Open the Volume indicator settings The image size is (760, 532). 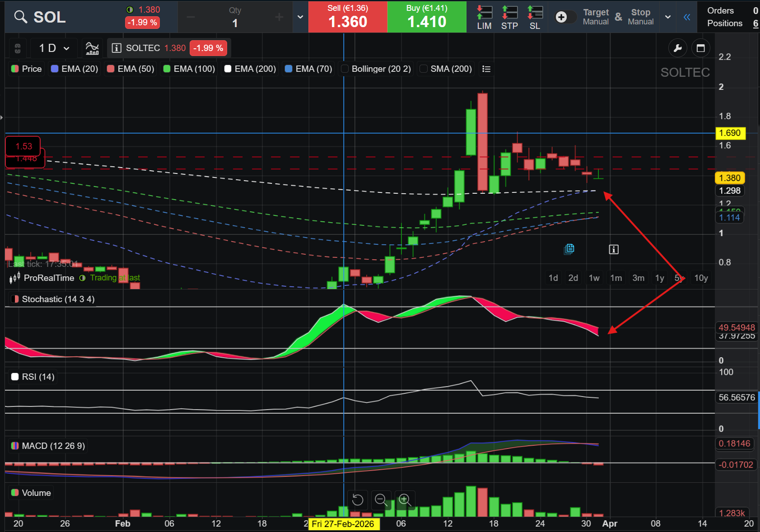(x=31, y=493)
